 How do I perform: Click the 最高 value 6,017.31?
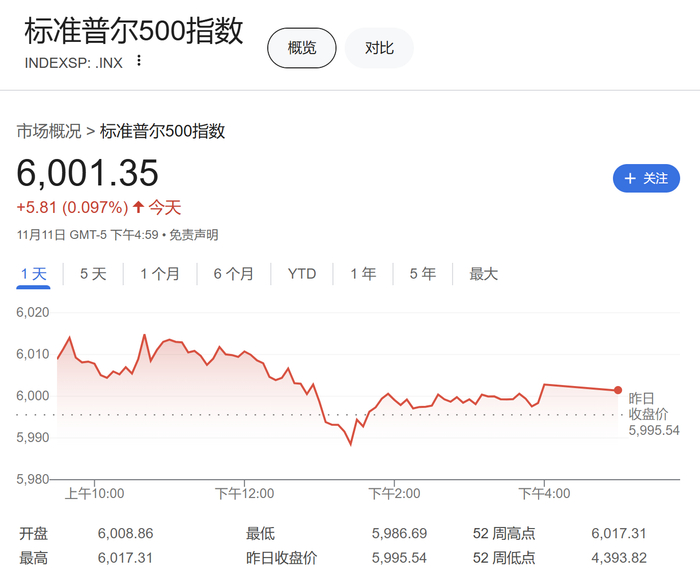click(125, 558)
